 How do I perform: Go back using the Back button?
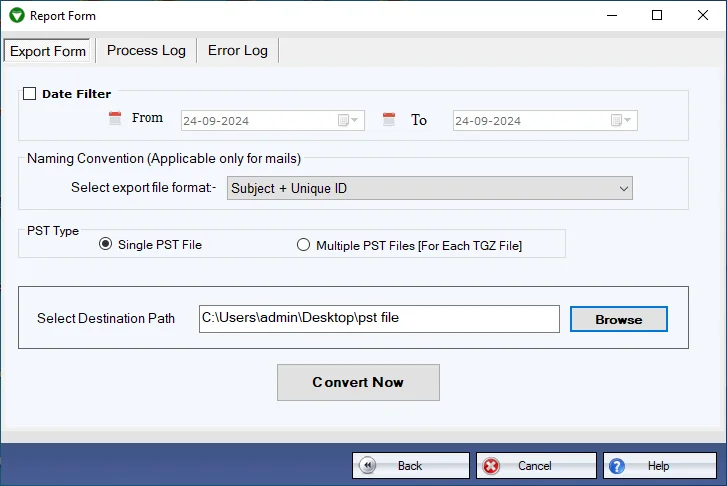pyautogui.click(x=410, y=466)
